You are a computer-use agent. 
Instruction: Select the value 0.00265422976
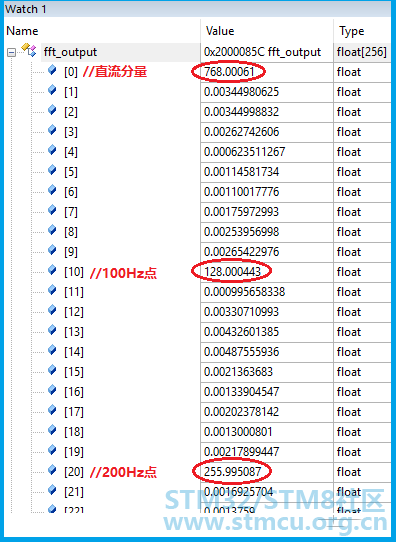[x=241, y=252]
